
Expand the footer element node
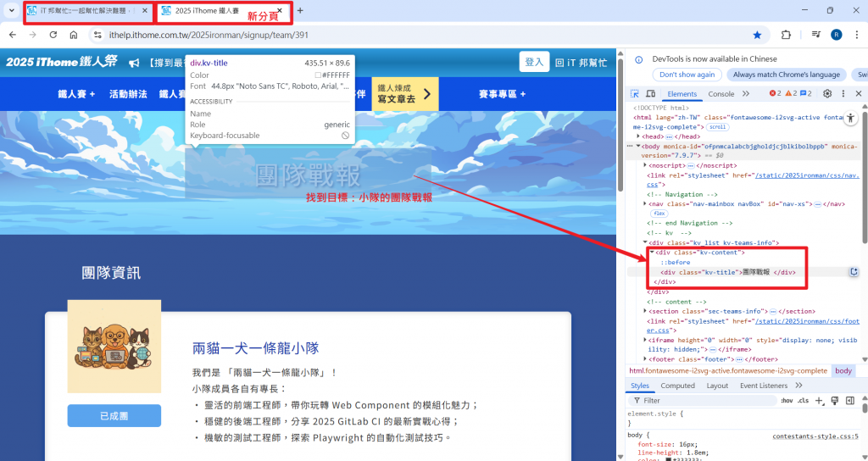pyautogui.click(x=645, y=359)
